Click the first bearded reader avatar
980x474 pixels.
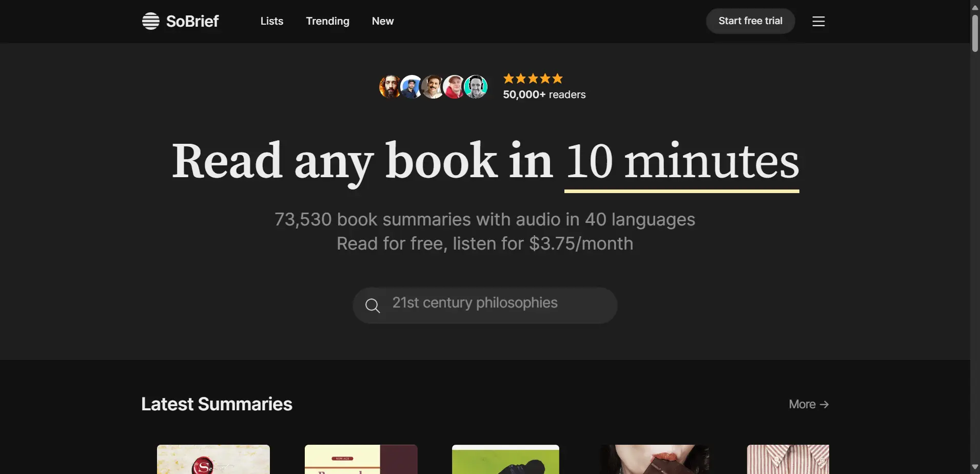(390, 86)
